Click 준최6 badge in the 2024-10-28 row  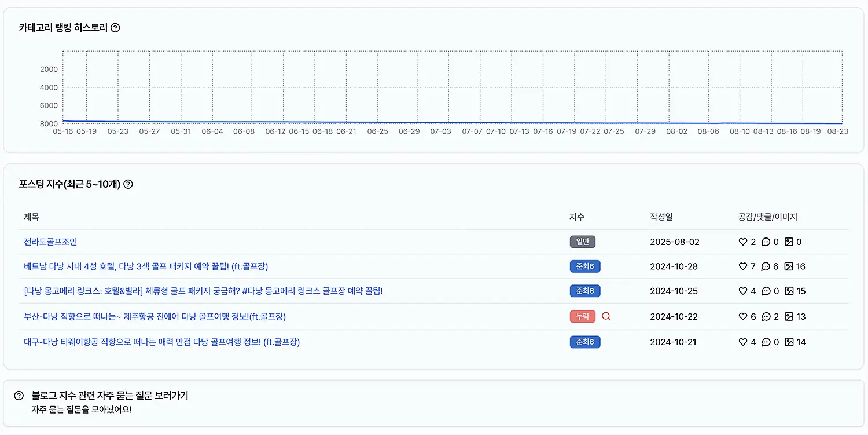click(x=585, y=266)
